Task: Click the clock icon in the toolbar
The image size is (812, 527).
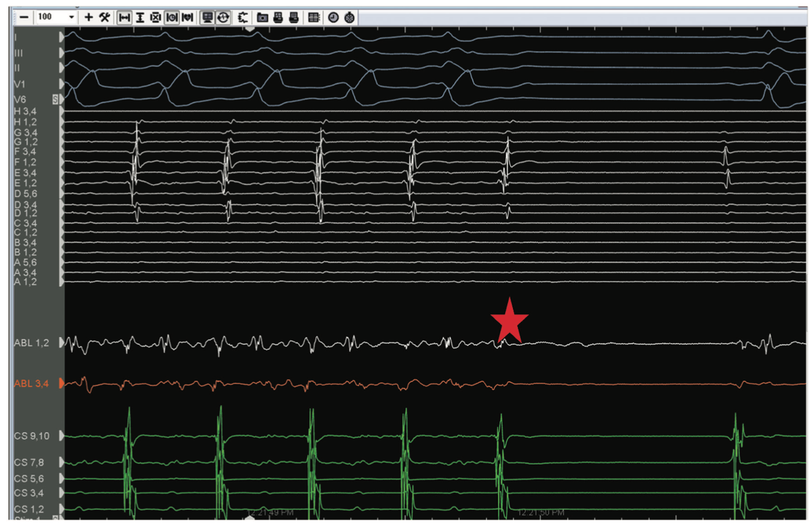Action: click(334, 17)
